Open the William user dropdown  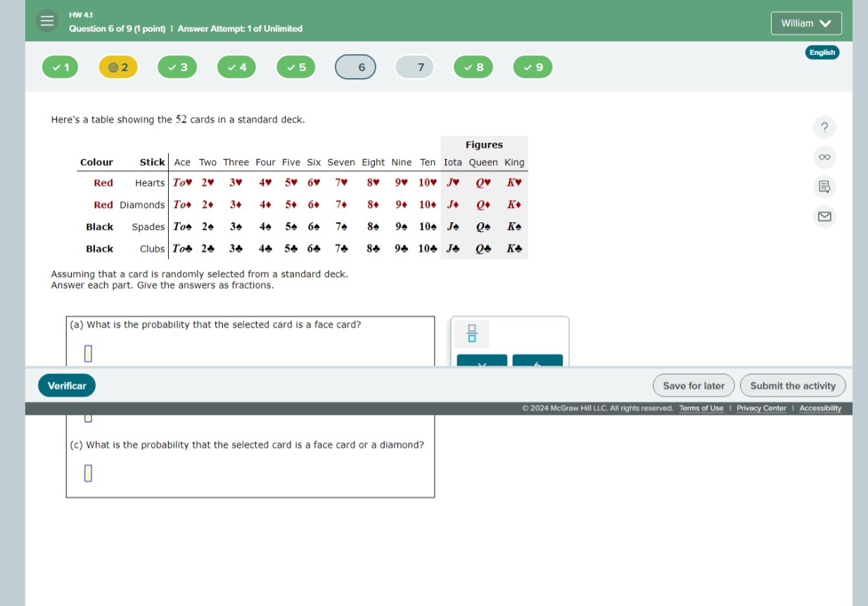[x=806, y=23]
